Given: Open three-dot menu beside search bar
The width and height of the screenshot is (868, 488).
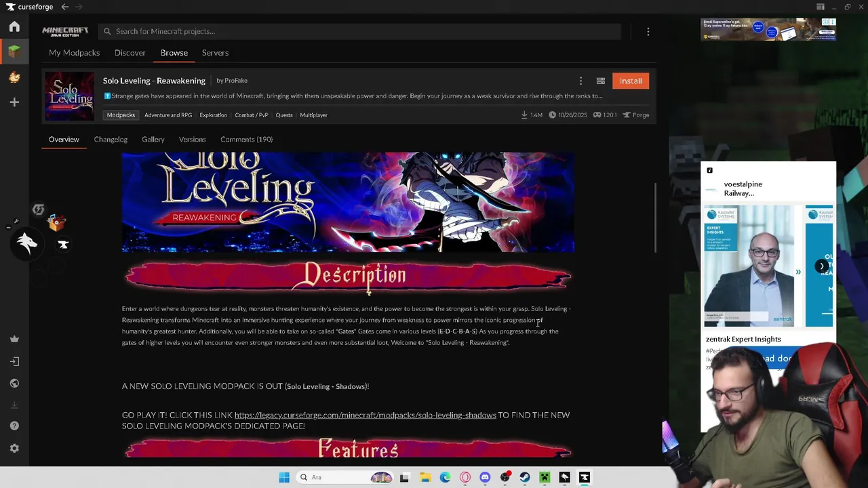Looking at the screenshot, I should (x=648, y=31).
